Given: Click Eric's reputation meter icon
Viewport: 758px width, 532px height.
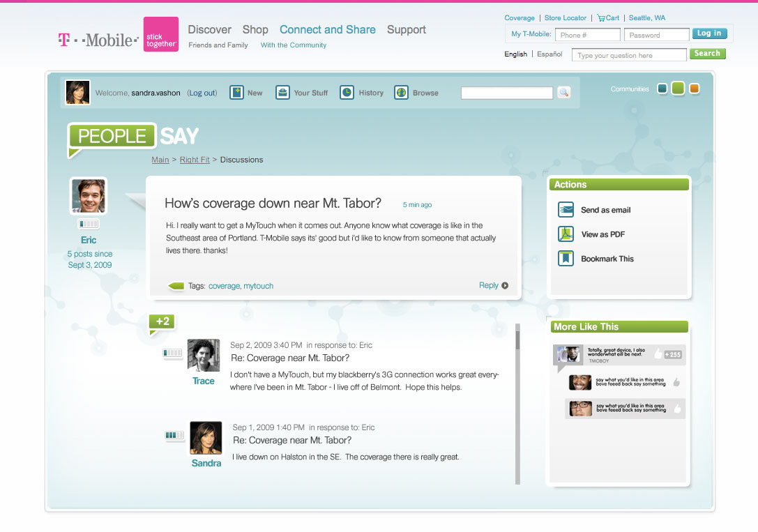Looking at the screenshot, I should pyautogui.click(x=89, y=224).
